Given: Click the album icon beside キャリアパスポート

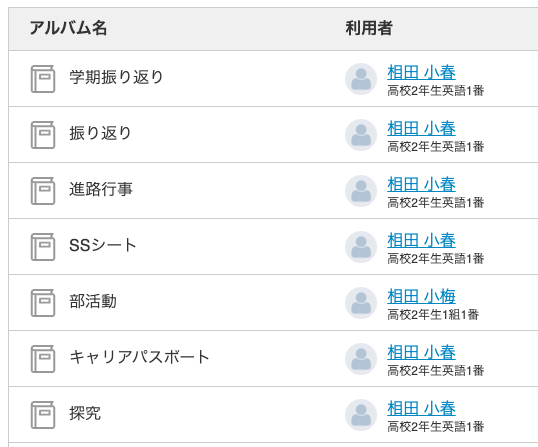Looking at the screenshot, I should (43, 358).
